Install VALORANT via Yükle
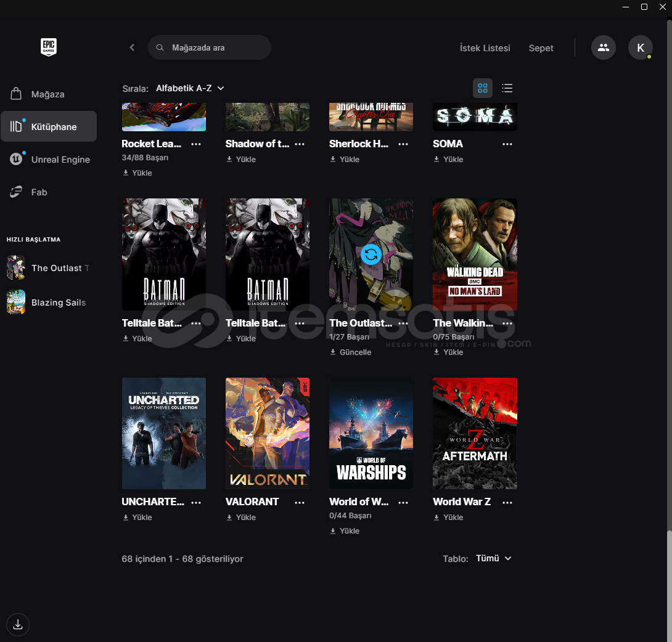The image size is (672, 642). tap(241, 518)
